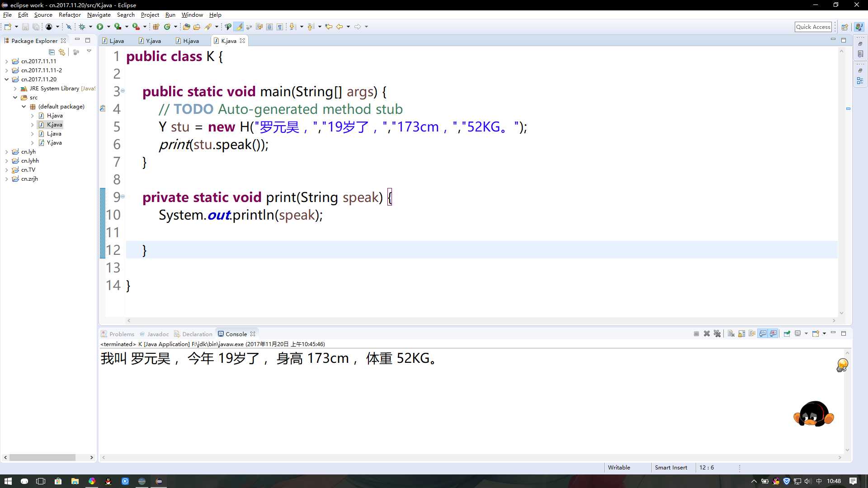Collapse the src folder node
Image resolution: width=868 pixels, height=488 pixels.
coord(15,98)
